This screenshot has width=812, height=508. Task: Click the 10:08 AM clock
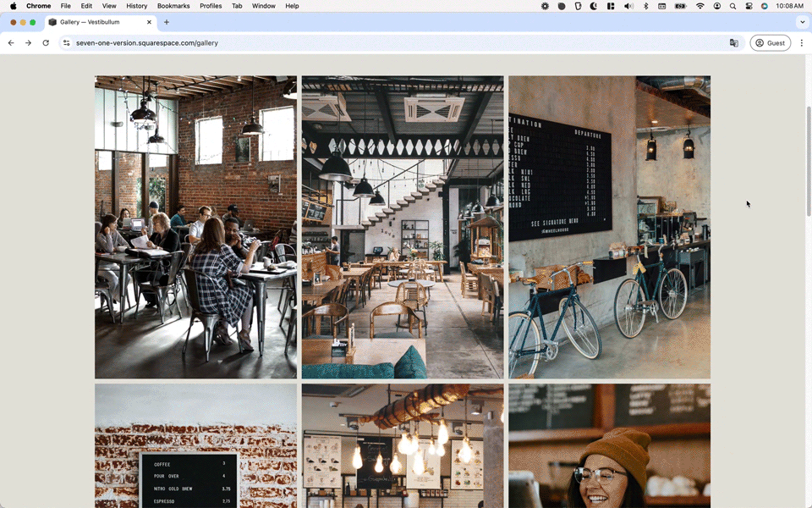pyautogui.click(x=790, y=6)
